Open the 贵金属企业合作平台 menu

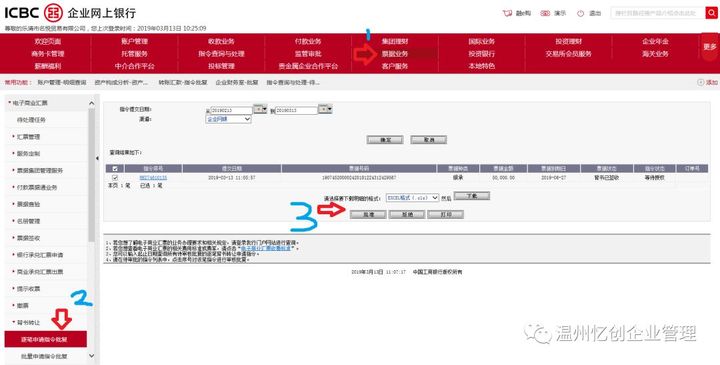308,66
